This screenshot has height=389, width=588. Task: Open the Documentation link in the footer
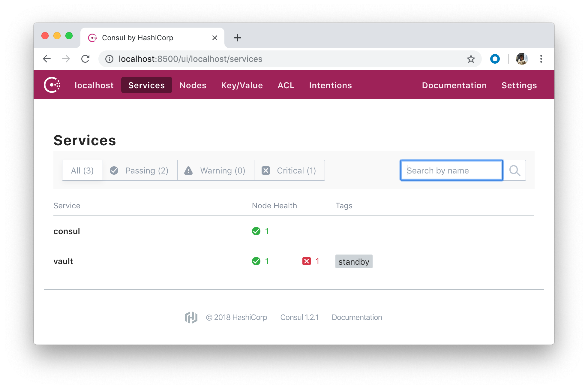[x=357, y=317]
